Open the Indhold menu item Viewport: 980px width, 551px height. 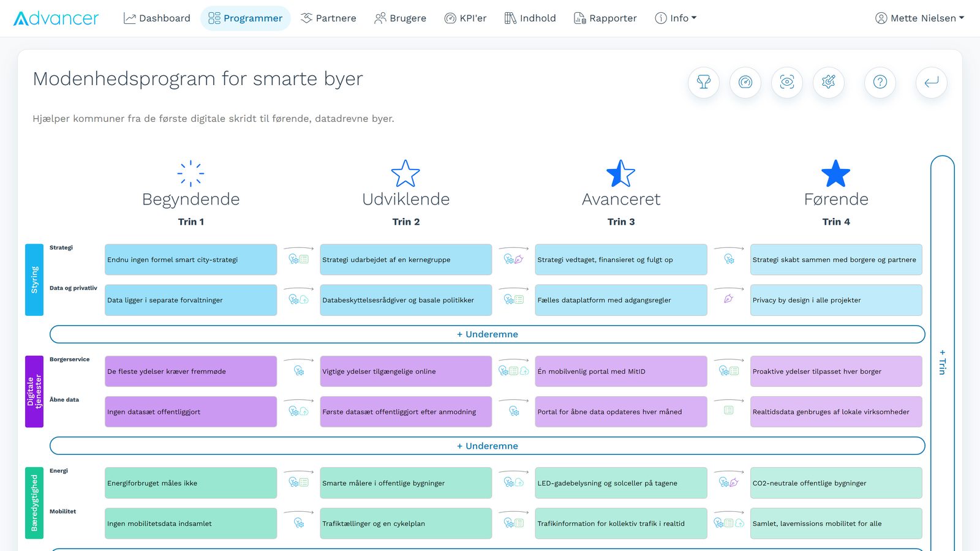tap(530, 18)
